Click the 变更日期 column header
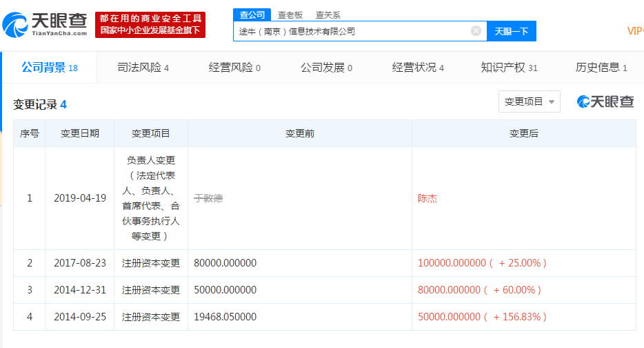Viewport: 644px width, 348px height. point(80,133)
